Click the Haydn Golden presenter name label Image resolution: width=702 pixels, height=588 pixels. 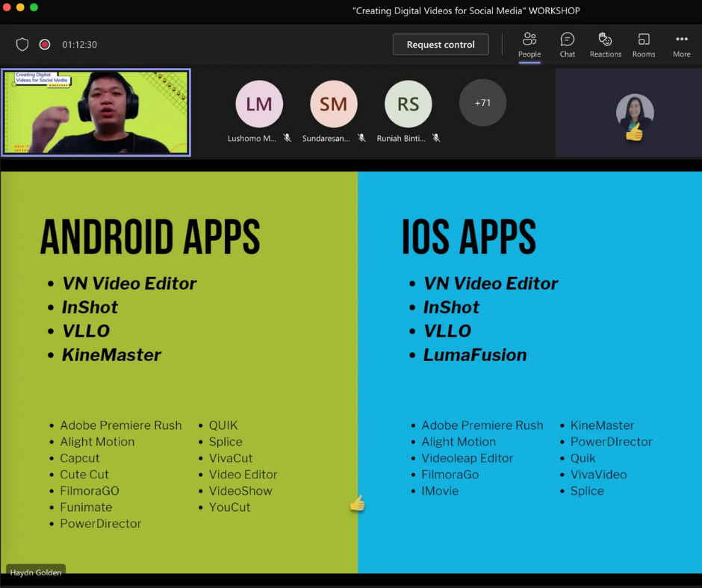click(36, 572)
